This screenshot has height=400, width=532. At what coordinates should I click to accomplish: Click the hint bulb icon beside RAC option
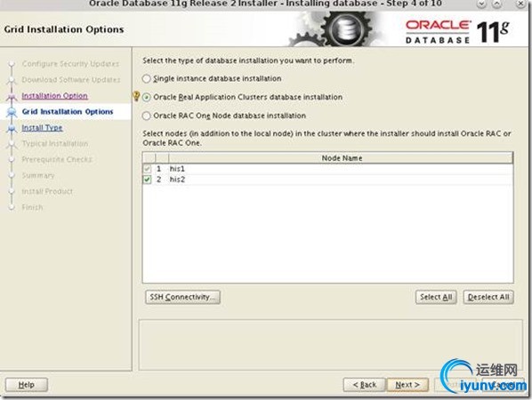[136, 96]
